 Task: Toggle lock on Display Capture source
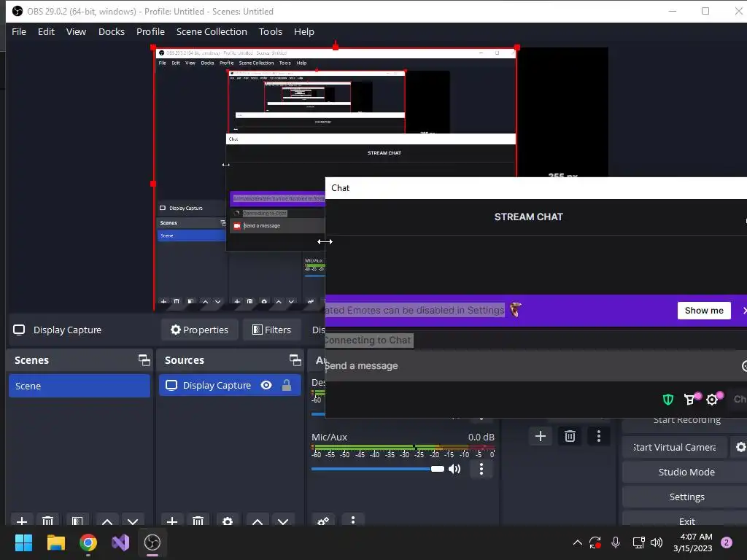(x=286, y=385)
